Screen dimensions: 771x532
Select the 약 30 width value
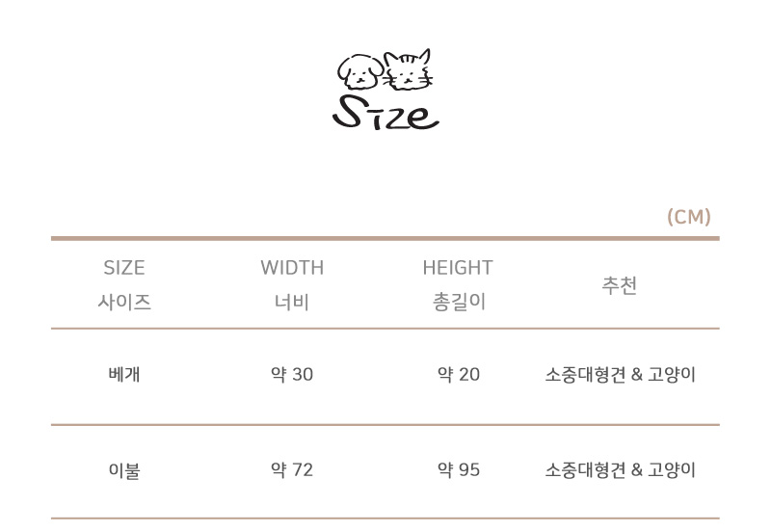(x=292, y=375)
